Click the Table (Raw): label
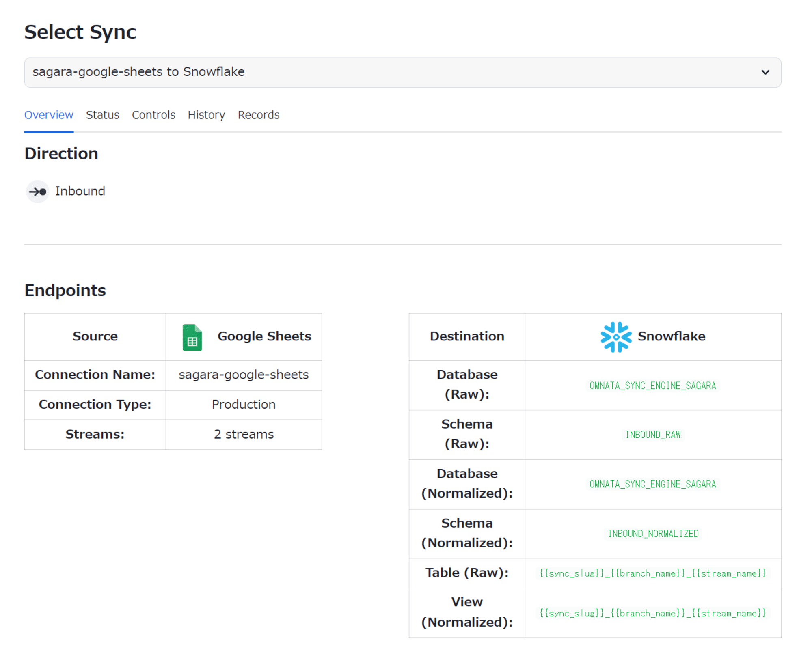The width and height of the screenshot is (812, 657). [467, 573]
